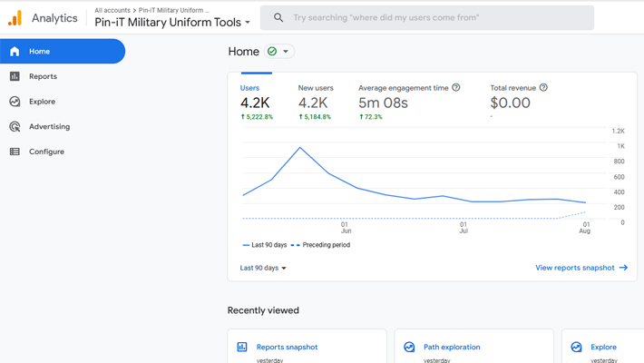Click All accounts breadcrumb link

112,10
